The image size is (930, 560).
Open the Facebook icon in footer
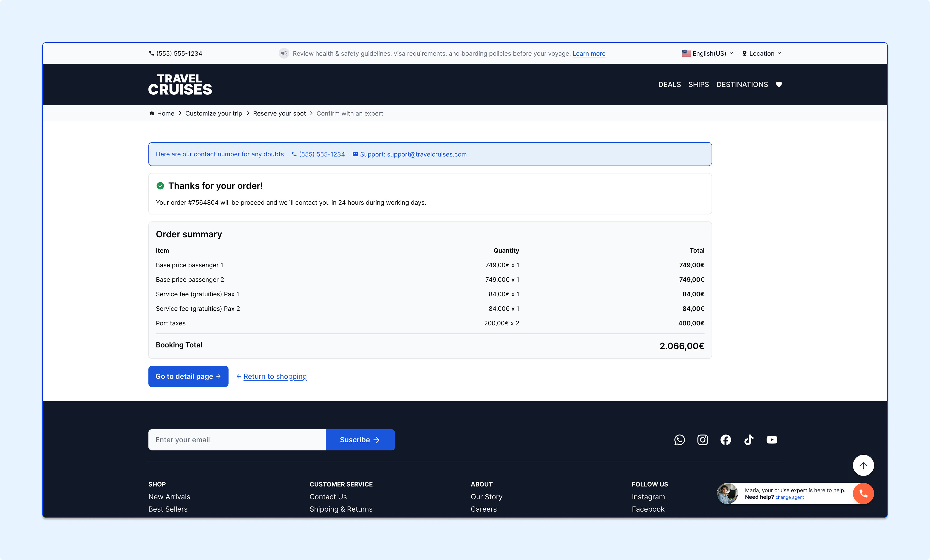(725, 440)
